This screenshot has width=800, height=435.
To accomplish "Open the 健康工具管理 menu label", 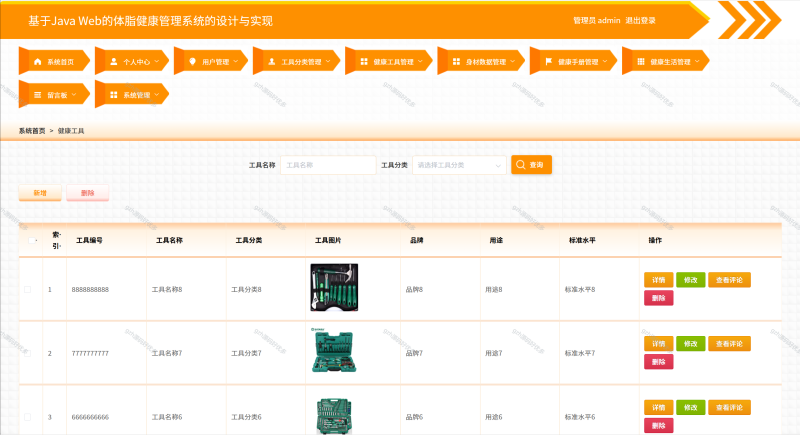I will pyautogui.click(x=393, y=62).
